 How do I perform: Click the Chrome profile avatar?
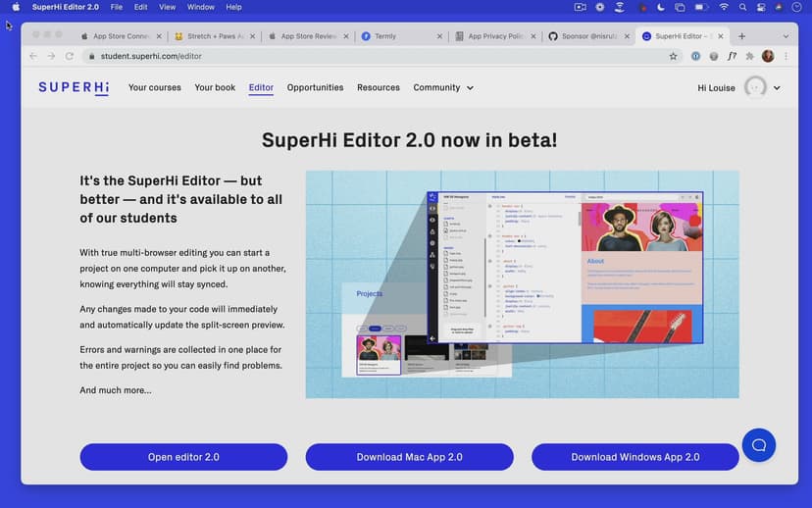pos(768,56)
